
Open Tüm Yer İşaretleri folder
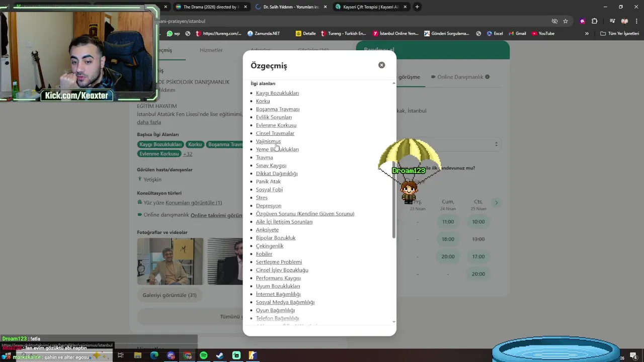[x=620, y=34]
